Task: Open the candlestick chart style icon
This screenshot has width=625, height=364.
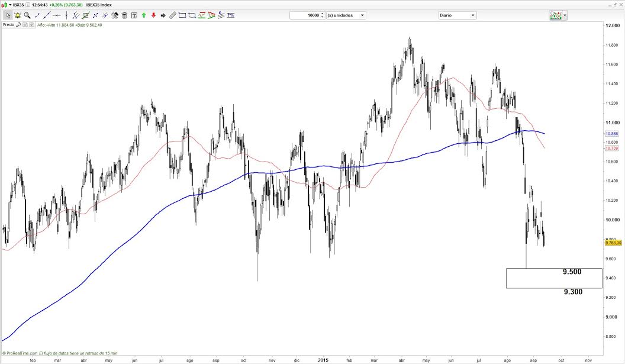Action: (x=4, y=5)
